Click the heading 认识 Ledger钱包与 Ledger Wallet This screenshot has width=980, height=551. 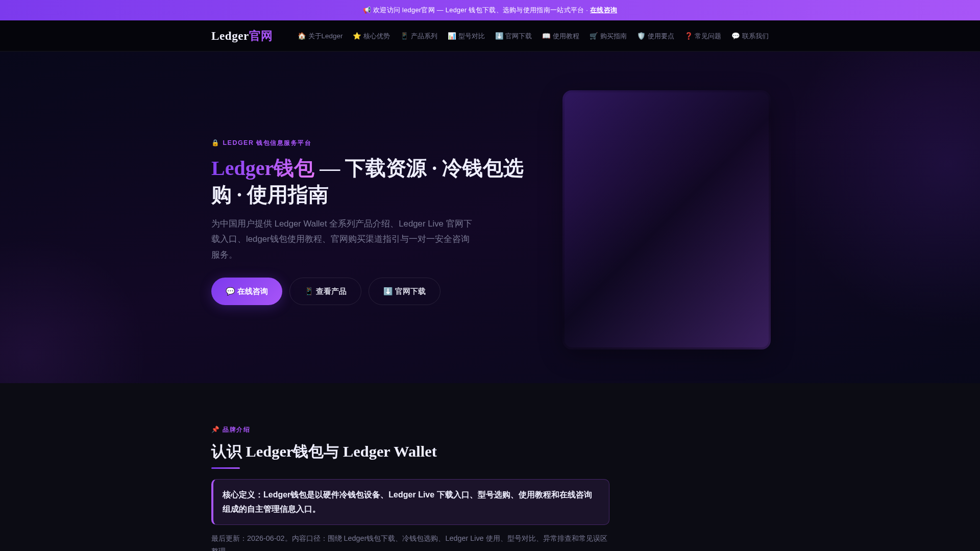324,452
